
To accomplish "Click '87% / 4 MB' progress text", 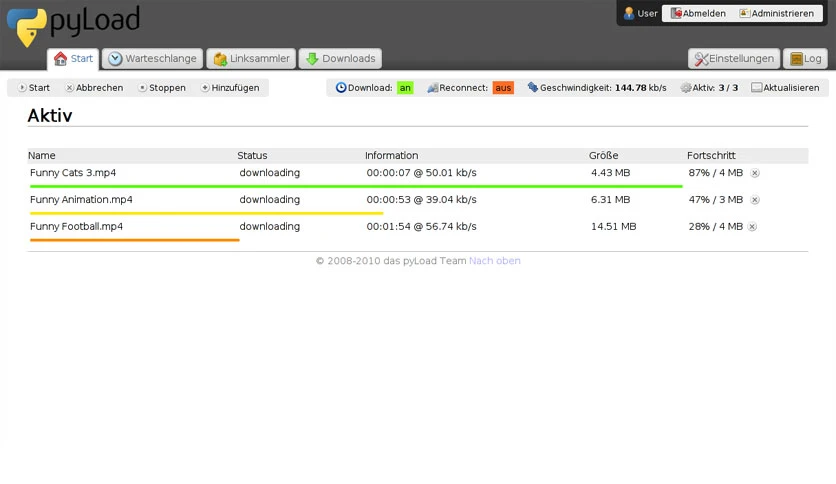I will (x=716, y=173).
